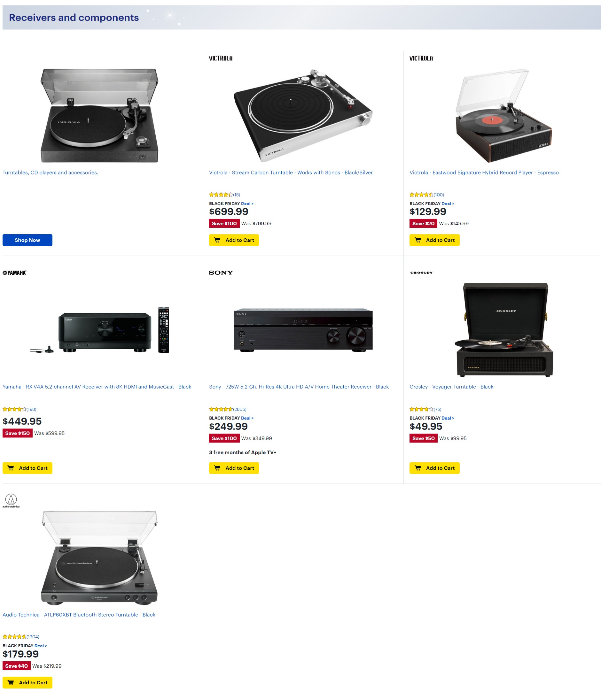Click Shop Now for turntables and accessories

[27, 240]
